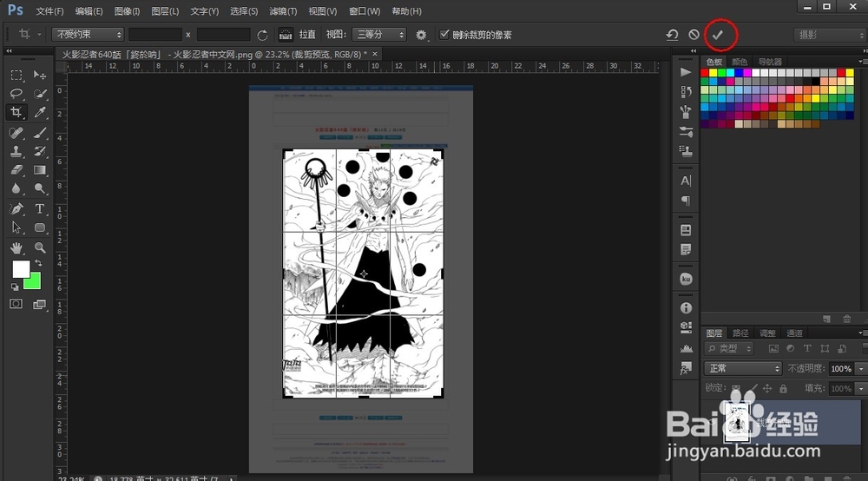Toggle lock layer position
868x481 pixels.
coord(767,389)
